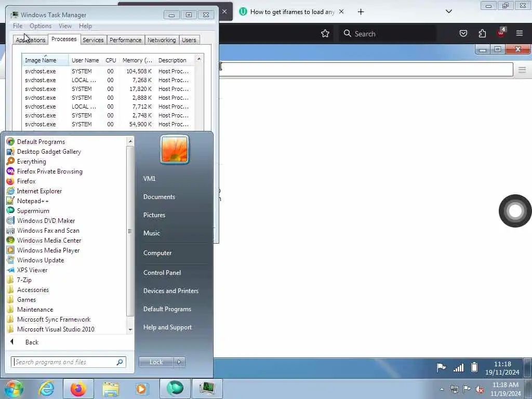Viewport: 532px width, 399px height.
Task: Open Task Manager Options menu
Action: click(x=41, y=26)
